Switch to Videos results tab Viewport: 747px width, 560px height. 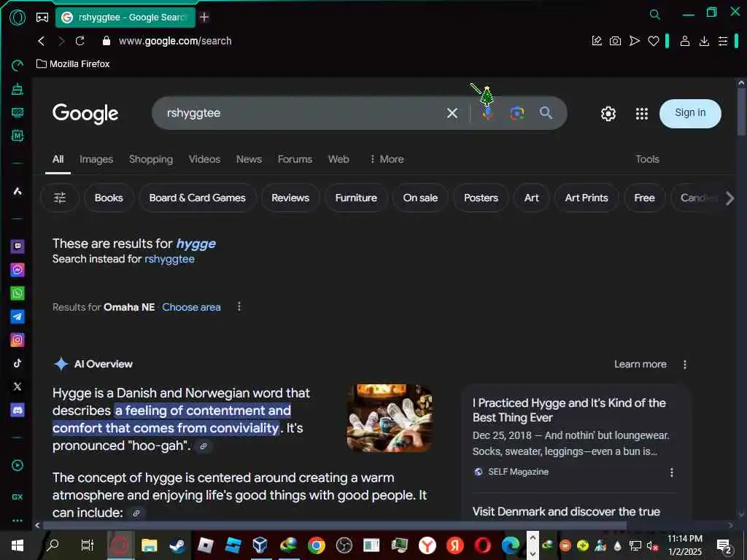[x=204, y=159]
